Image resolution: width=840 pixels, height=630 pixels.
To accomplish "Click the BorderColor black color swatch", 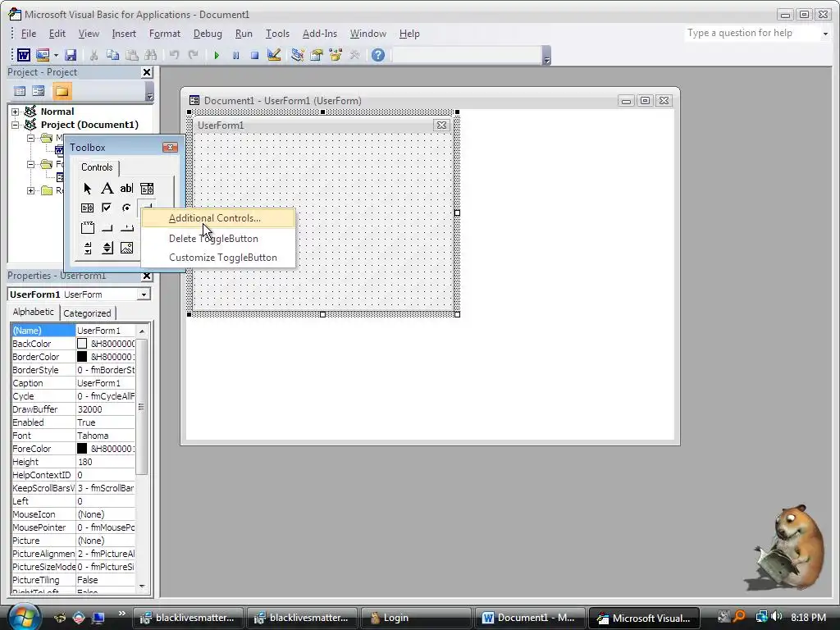I will tap(82, 357).
